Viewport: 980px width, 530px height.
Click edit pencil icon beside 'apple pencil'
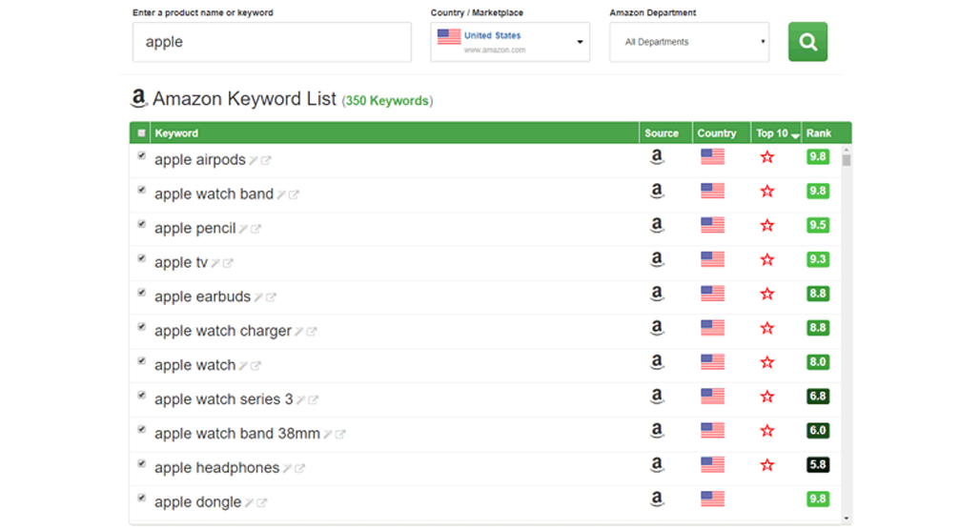click(243, 230)
